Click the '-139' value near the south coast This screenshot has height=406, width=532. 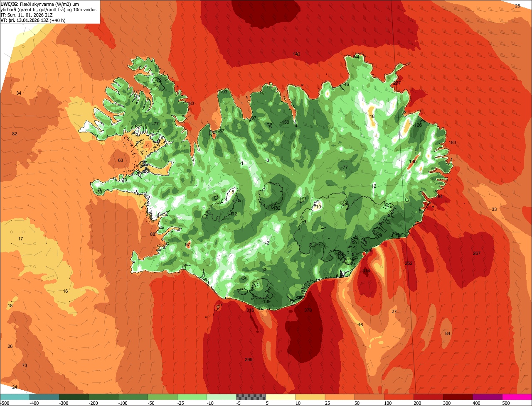pos(266,302)
